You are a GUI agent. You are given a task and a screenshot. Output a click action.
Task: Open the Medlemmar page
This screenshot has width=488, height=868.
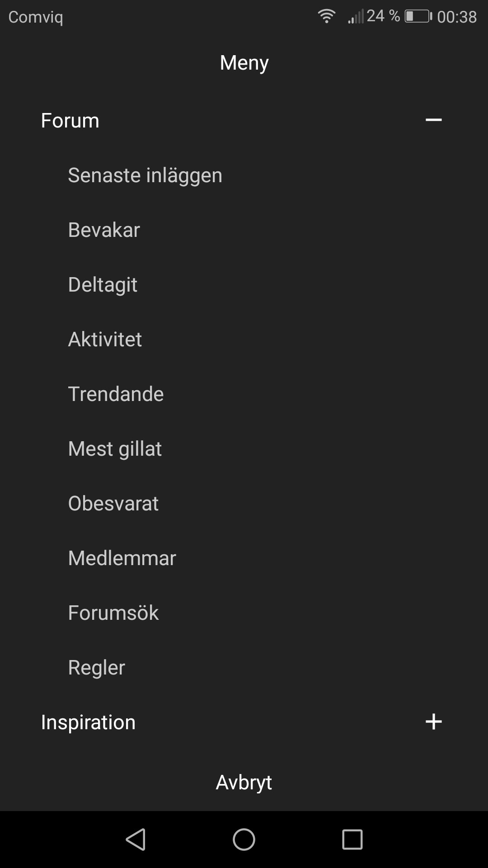(122, 558)
